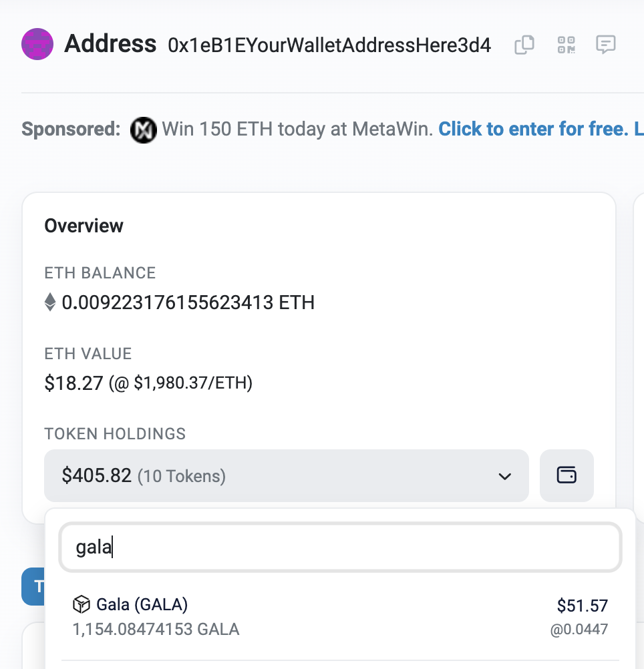The image size is (644, 669).
Task: Copy the wallet address to clipboard
Action: pos(524,45)
